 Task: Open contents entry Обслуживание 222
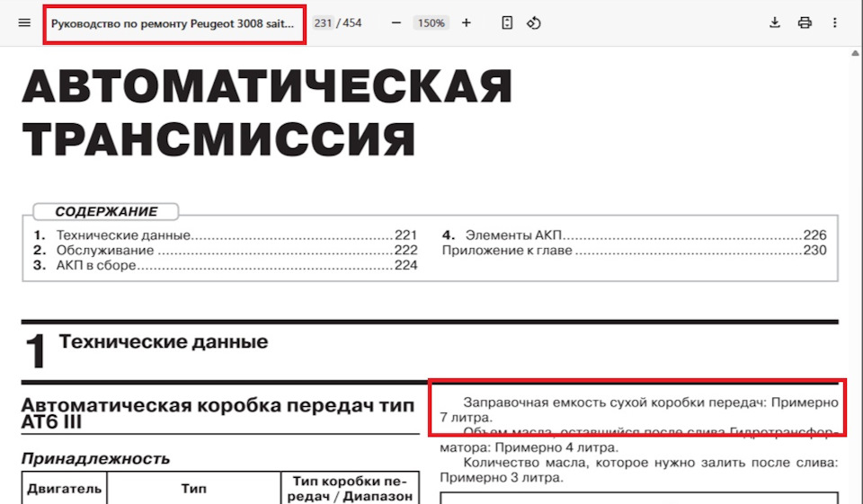click(x=225, y=251)
